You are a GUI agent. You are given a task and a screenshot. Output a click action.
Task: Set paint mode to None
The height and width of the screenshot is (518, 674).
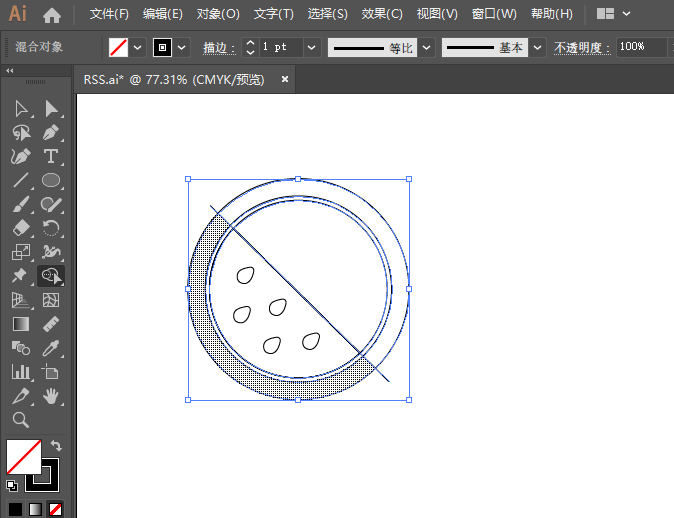coord(55,509)
